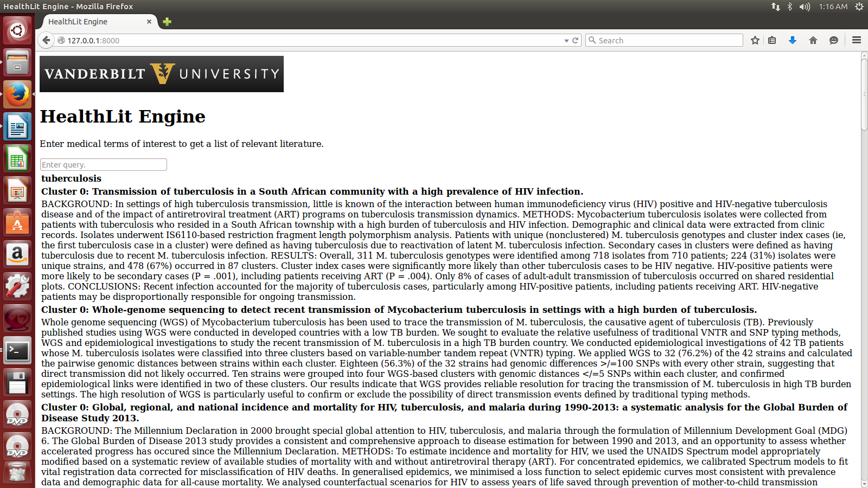Open the Firefox hamburger menu

857,40
